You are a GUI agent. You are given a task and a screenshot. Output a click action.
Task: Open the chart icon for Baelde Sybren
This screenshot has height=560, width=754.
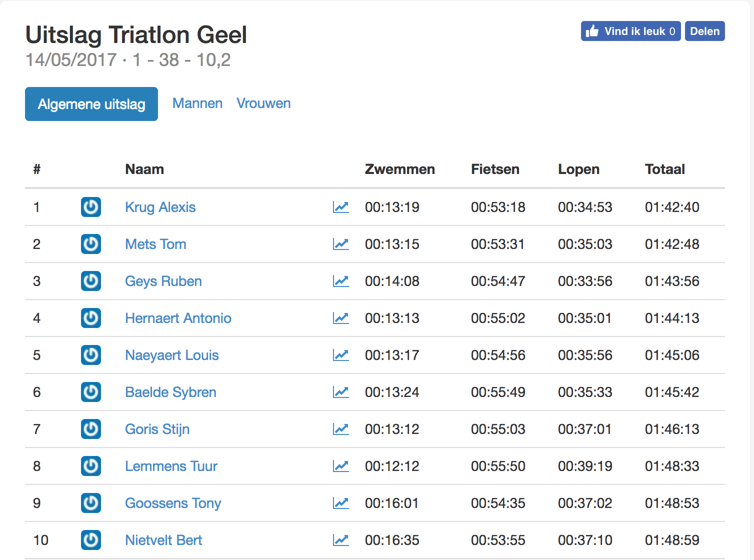[341, 392]
